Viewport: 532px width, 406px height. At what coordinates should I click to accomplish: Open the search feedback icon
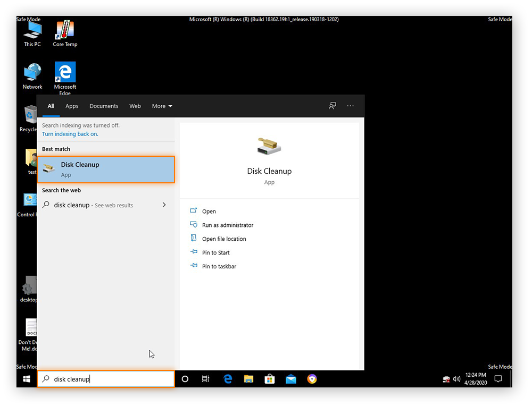332,106
